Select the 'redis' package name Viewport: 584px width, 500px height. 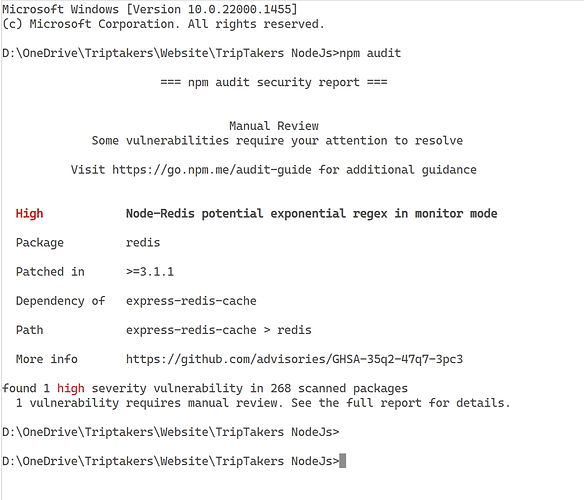coord(143,243)
